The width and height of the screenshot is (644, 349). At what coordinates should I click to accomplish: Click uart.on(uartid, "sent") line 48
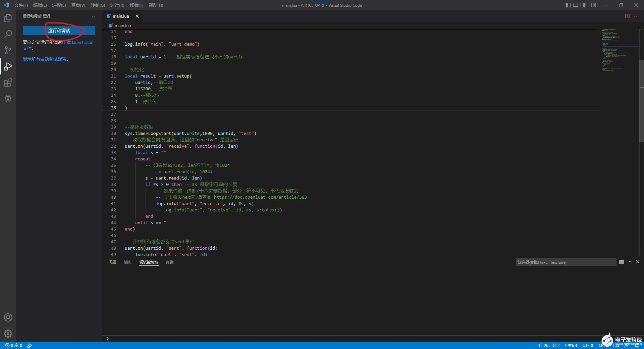point(171,248)
